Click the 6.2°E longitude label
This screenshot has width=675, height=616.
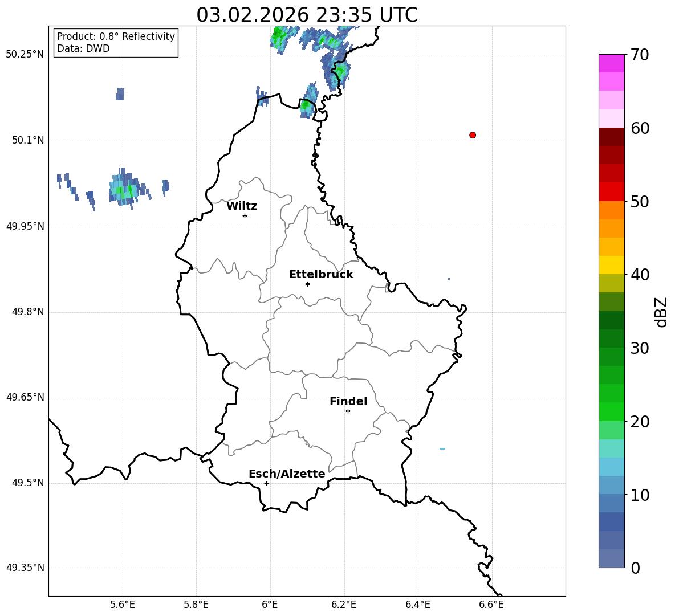click(344, 605)
